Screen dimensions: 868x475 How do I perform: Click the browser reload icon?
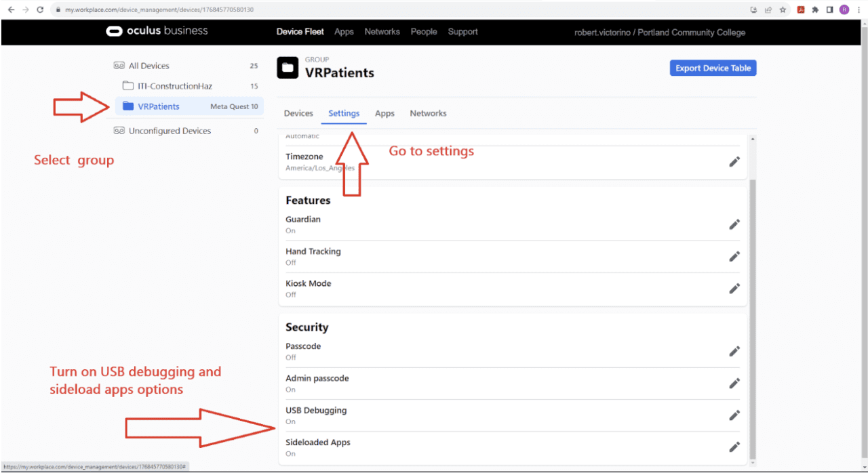40,9
